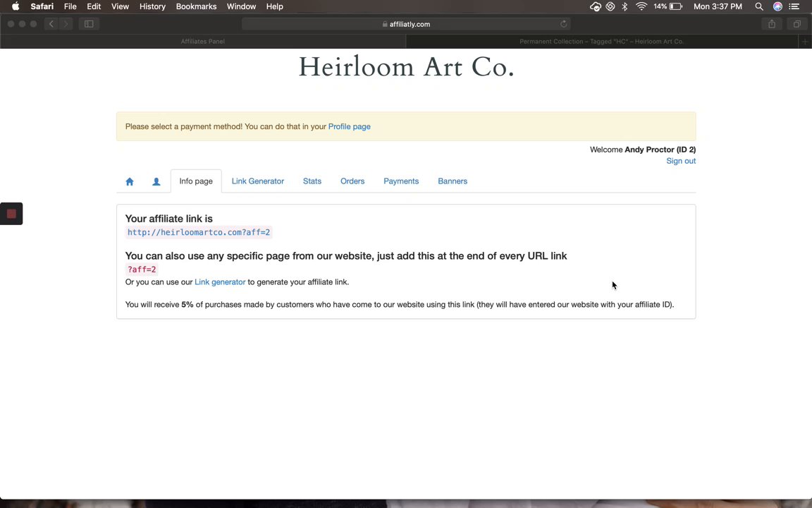
Task: Click the Safari address bar
Action: click(406, 24)
